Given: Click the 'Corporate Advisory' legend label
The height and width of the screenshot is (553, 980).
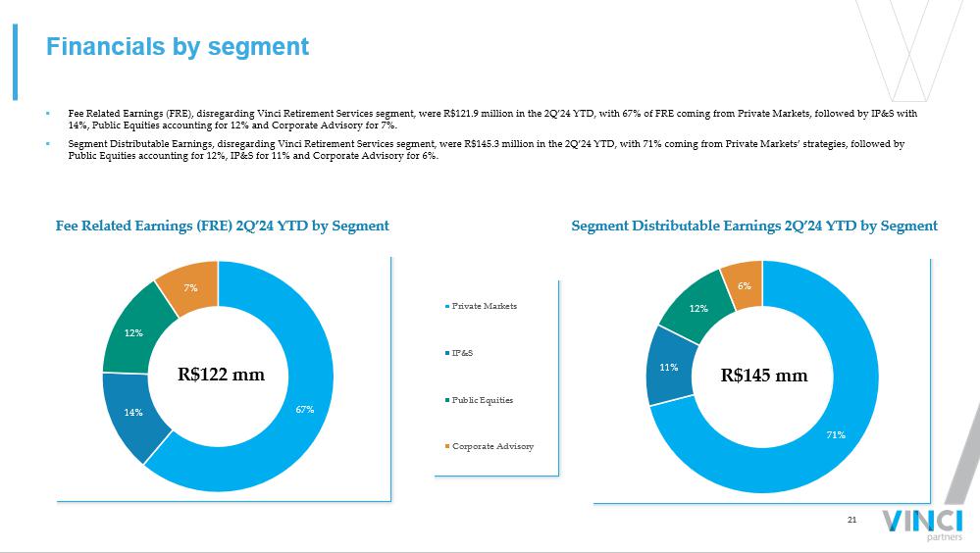Looking at the screenshot, I should pos(493,446).
